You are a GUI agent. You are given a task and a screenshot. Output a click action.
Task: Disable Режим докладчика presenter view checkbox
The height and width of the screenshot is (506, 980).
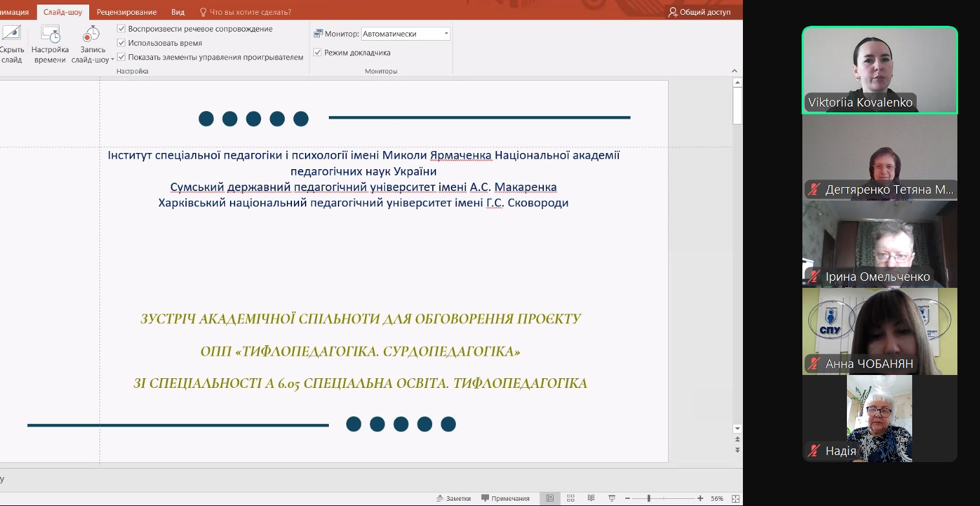pyautogui.click(x=318, y=53)
